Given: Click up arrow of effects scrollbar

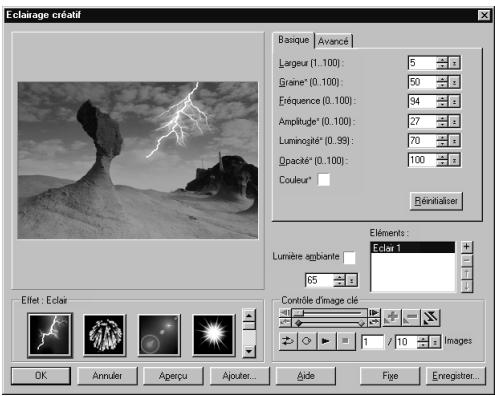Looking at the screenshot, I should tap(249, 315).
